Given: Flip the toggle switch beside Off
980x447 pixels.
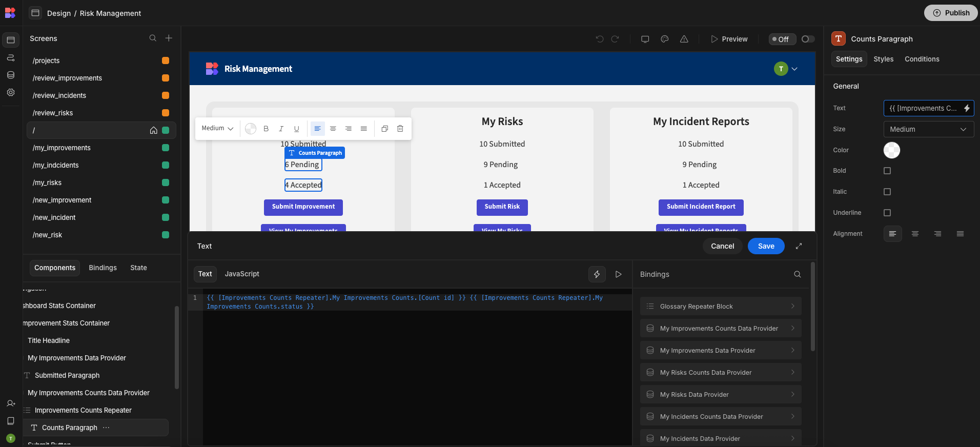Looking at the screenshot, I should point(808,39).
